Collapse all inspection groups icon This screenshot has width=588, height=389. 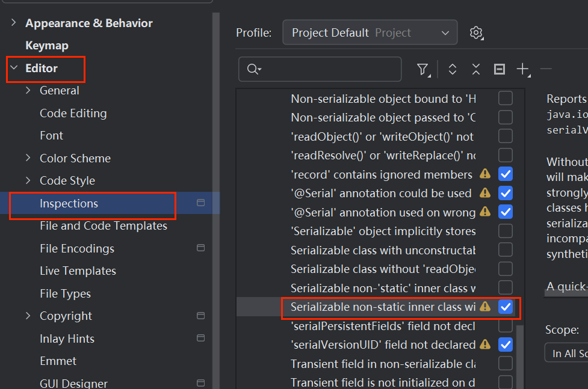pyautogui.click(x=476, y=69)
